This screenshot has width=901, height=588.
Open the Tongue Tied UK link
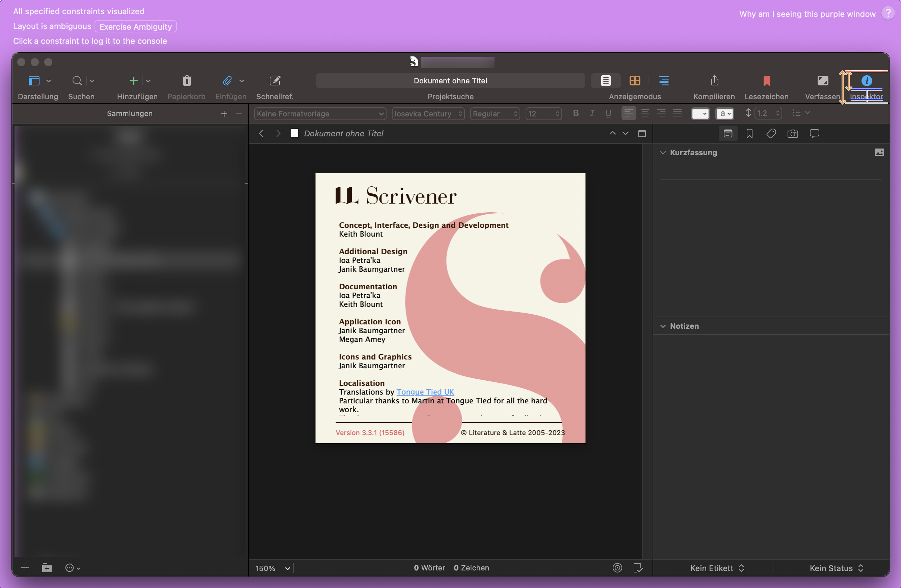point(425,392)
